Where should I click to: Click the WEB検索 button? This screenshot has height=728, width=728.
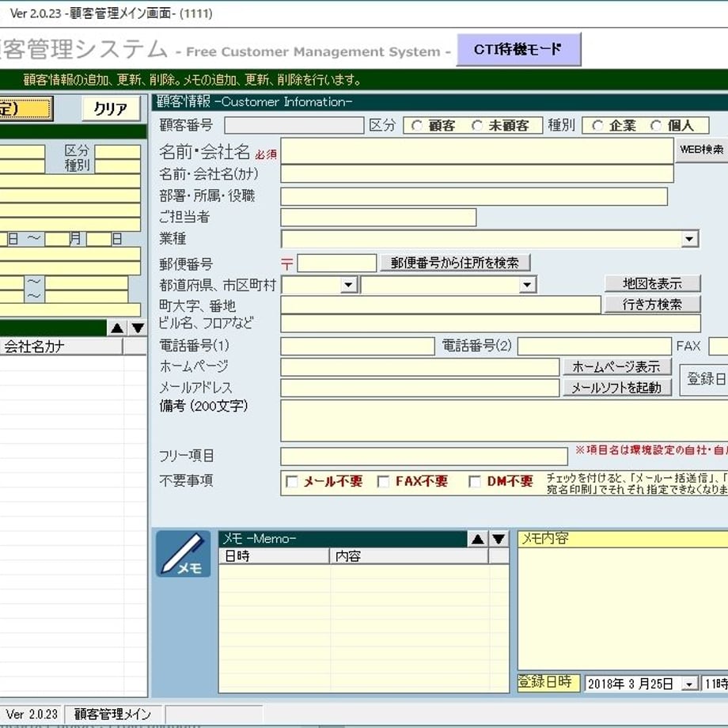[702, 150]
